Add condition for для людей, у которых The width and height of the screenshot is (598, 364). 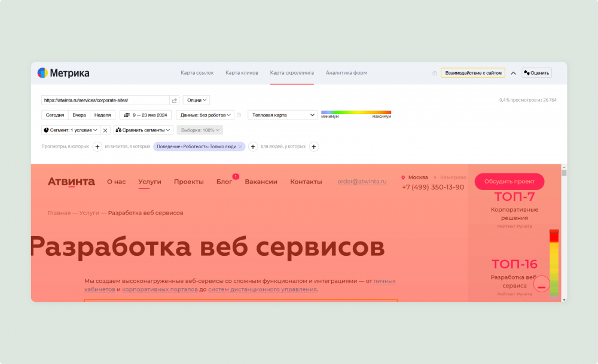pyautogui.click(x=314, y=147)
